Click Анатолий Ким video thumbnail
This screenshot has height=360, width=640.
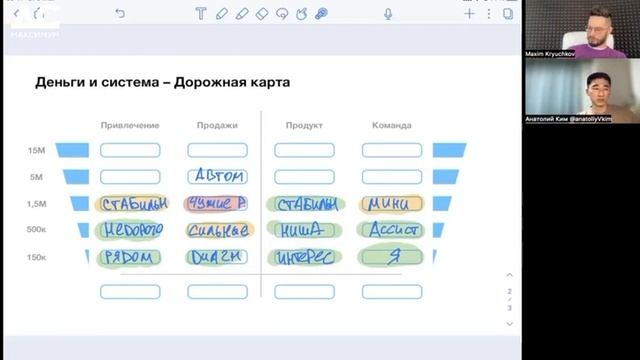[582, 90]
